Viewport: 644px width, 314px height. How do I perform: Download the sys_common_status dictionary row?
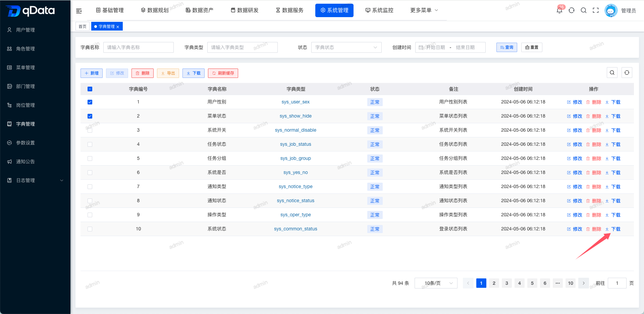coord(613,229)
